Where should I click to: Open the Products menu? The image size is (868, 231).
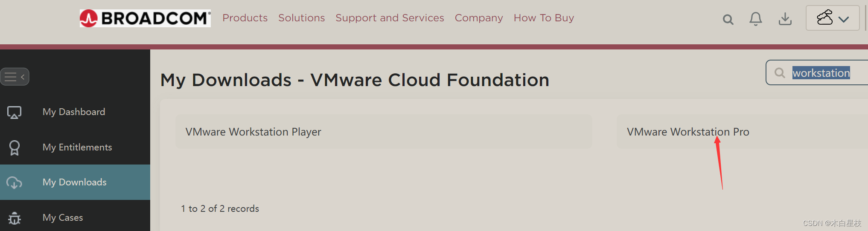245,18
